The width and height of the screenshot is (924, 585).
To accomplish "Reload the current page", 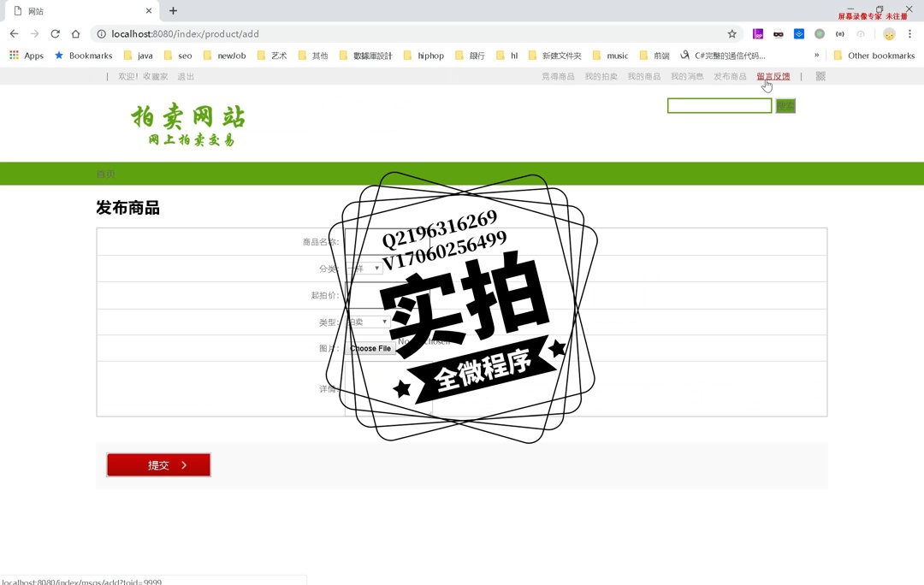I will 56,34.
